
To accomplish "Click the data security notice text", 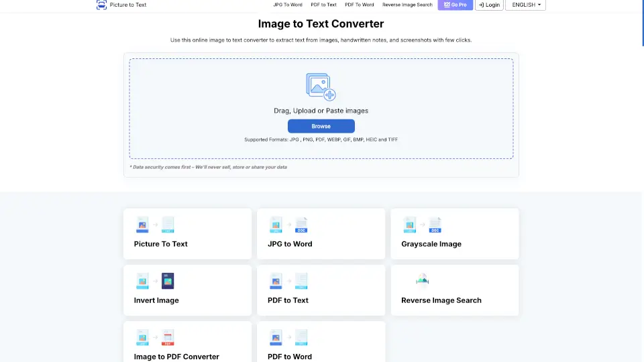I will coord(208,167).
